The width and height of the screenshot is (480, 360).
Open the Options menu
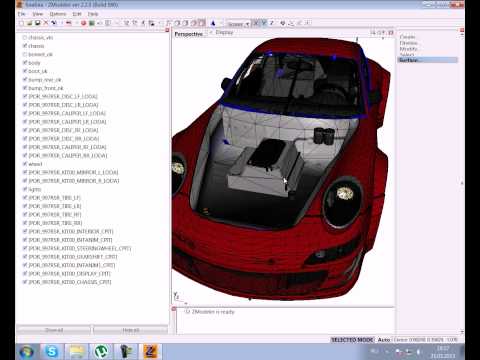coord(58,14)
